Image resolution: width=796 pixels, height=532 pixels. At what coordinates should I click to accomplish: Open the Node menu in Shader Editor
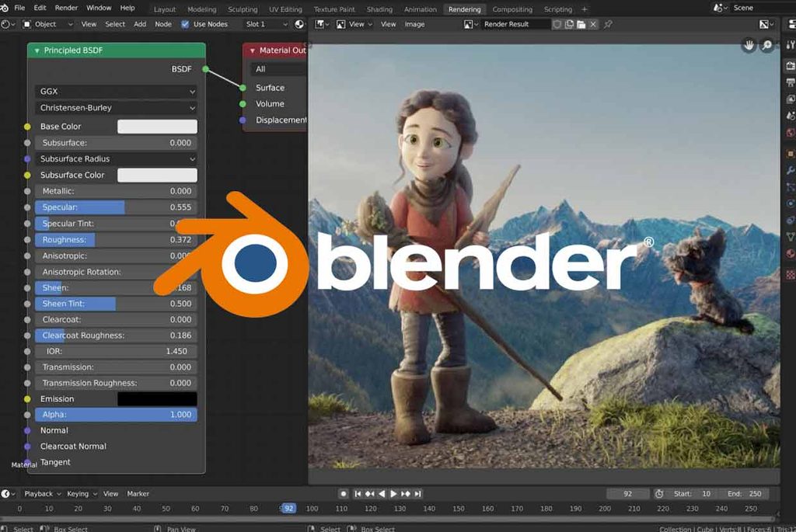click(x=163, y=24)
